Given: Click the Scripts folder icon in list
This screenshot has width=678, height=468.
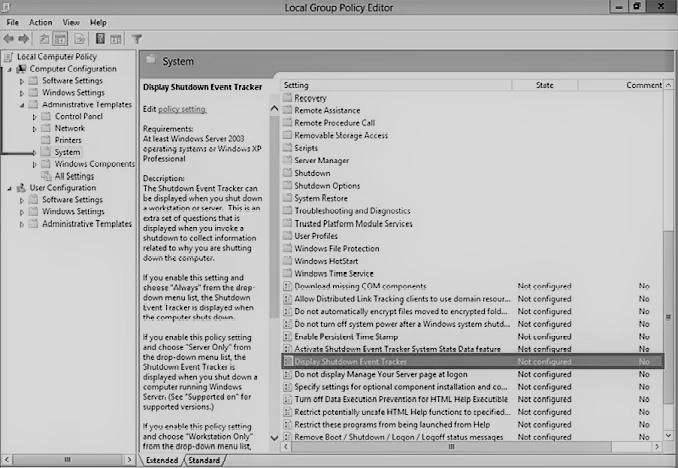Looking at the screenshot, I should (x=287, y=148).
